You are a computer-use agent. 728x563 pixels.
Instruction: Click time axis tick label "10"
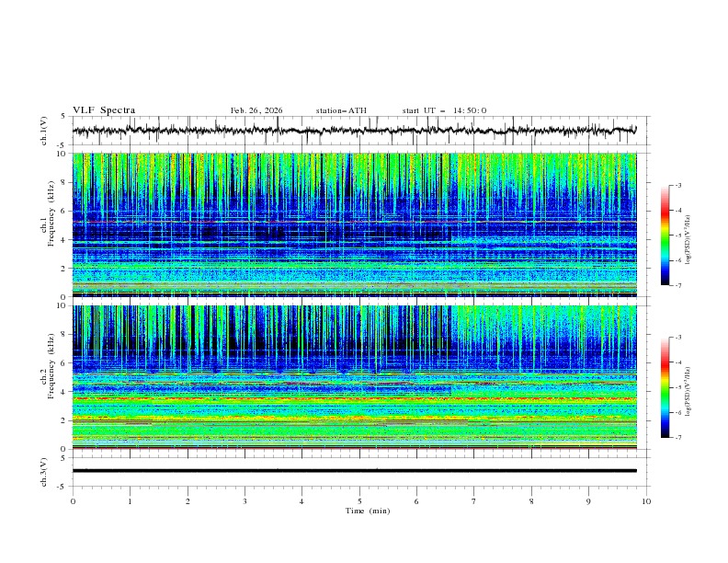click(x=646, y=501)
